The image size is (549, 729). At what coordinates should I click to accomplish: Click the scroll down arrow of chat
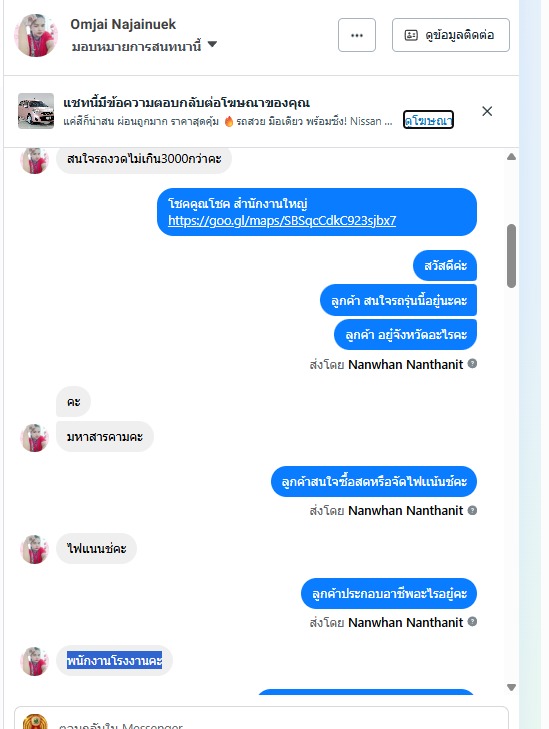point(511,687)
